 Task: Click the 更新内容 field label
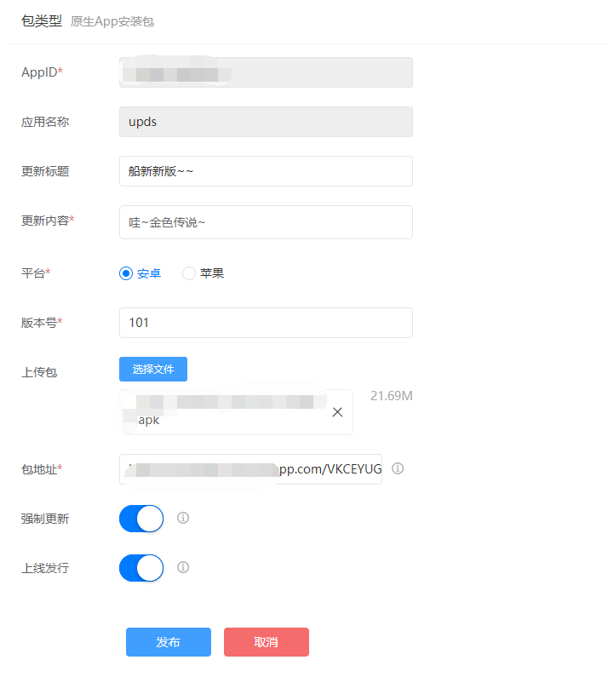coord(48,221)
